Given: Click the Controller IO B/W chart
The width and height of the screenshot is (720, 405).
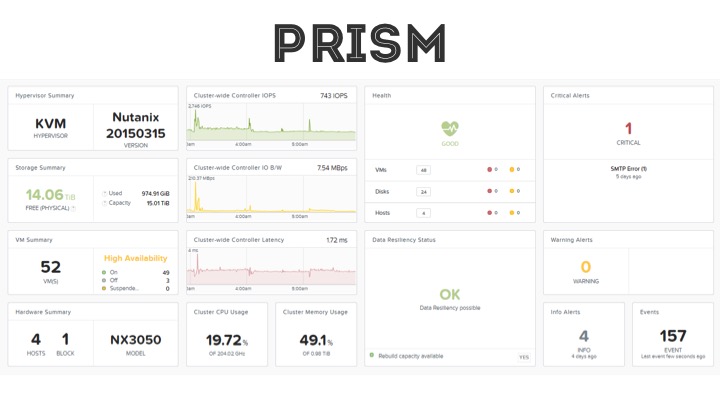Looking at the screenshot, I should tap(271, 195).
